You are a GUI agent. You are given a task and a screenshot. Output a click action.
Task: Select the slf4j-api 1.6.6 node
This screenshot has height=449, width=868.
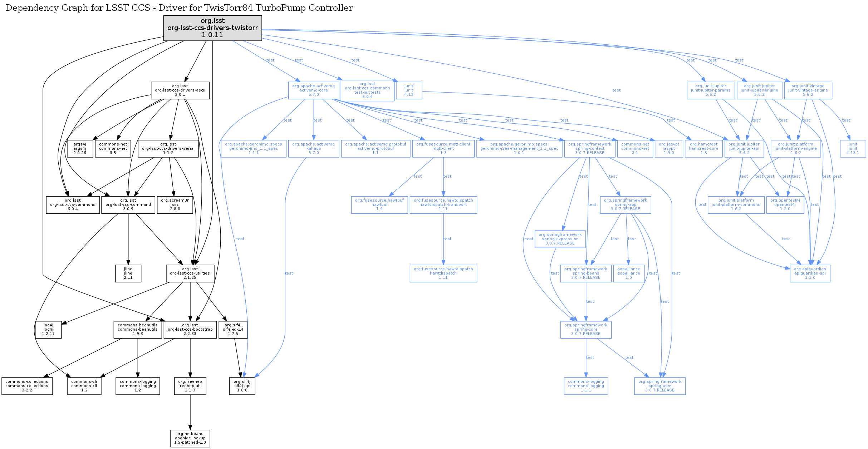[x=242, y=386]
